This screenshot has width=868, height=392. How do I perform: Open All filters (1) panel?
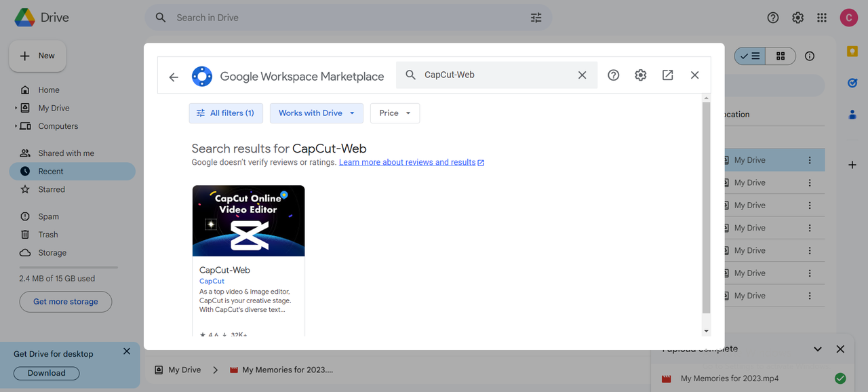(x=226, y=113)
